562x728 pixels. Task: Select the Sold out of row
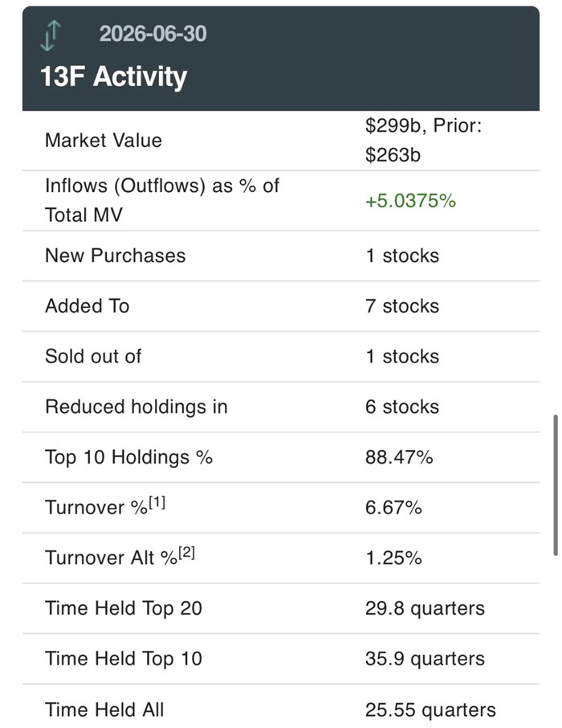281,357
